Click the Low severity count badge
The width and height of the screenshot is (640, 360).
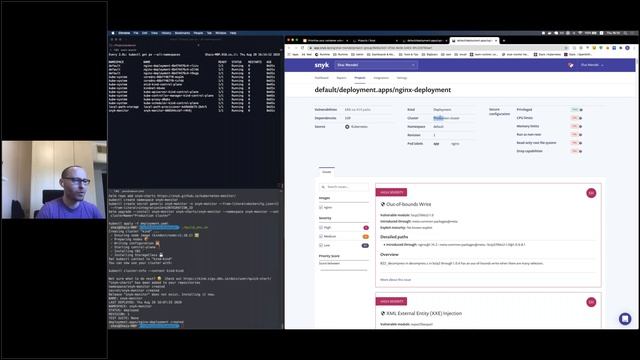365,245
